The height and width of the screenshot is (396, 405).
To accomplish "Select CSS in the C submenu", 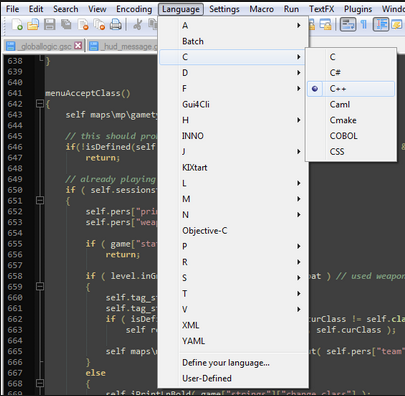I will point(351,152).
